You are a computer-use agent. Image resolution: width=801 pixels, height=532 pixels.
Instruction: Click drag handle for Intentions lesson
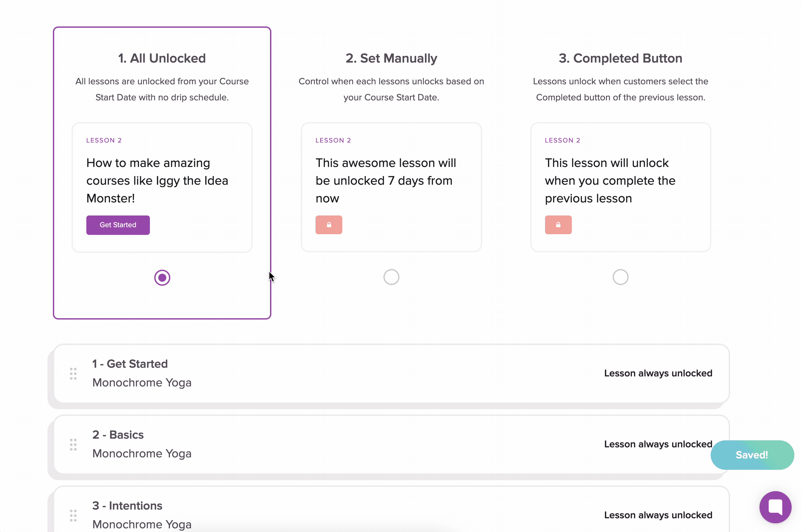tap(73, 515)
